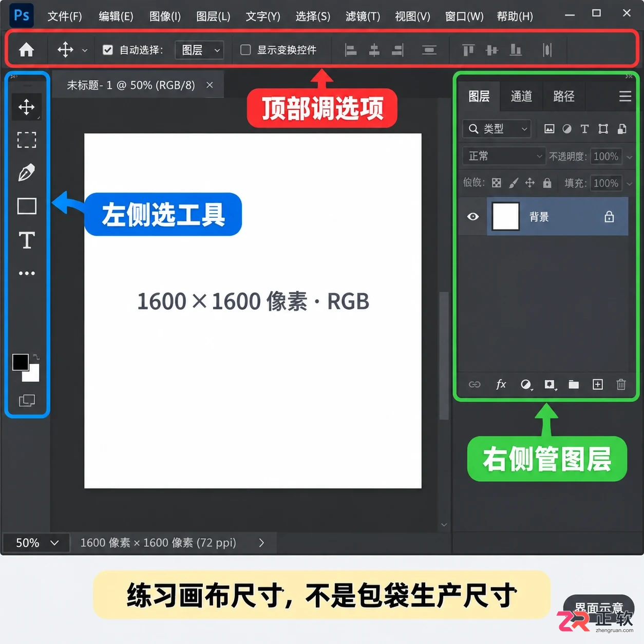Open the 图像(I) menu
The width and height of the screenshot is (644, 644).
click(x=165, y=16)
